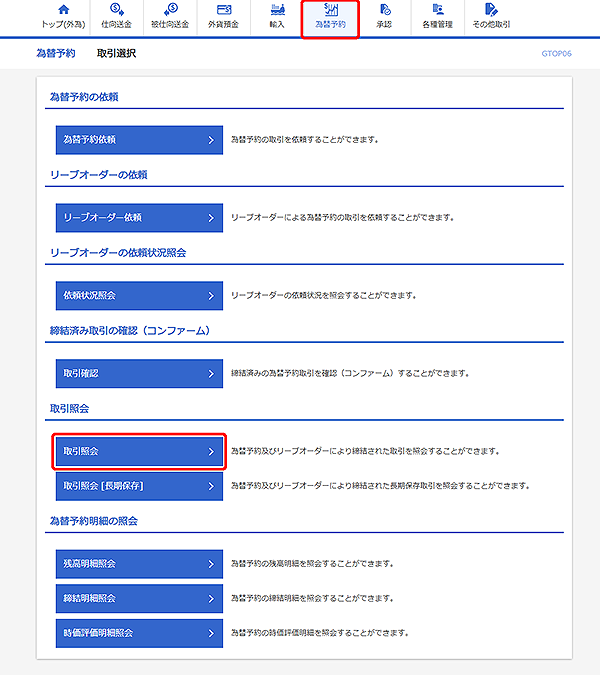Click the リーブオーダーの依頼状況照会 heading
600x675 pixels.
point(118,253)
